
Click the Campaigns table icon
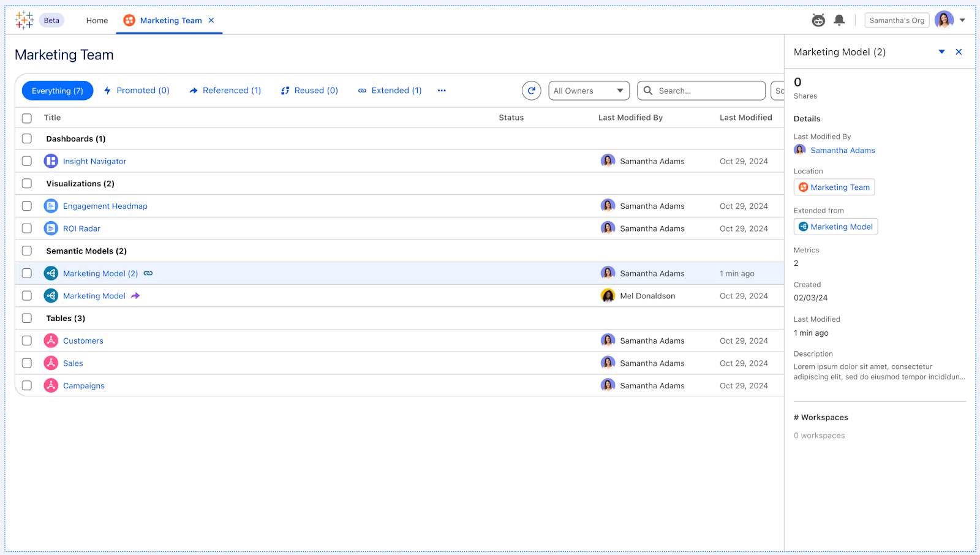pyautogui.click(x=51, y=385)
